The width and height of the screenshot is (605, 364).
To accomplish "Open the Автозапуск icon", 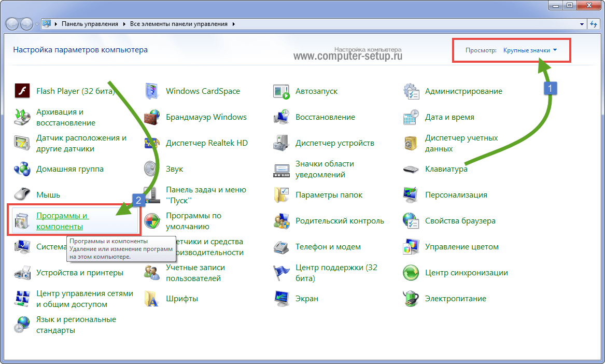I will pos(281,91).
